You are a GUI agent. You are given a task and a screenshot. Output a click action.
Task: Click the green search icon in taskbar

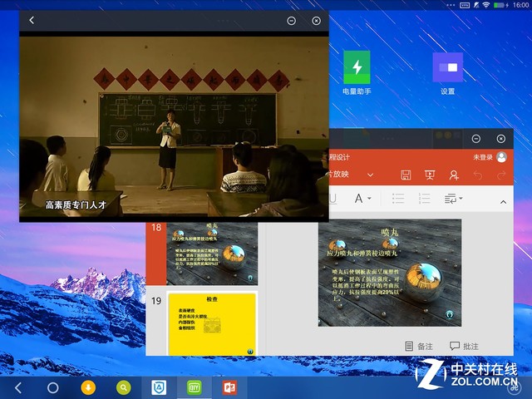[x=123, y=387]
